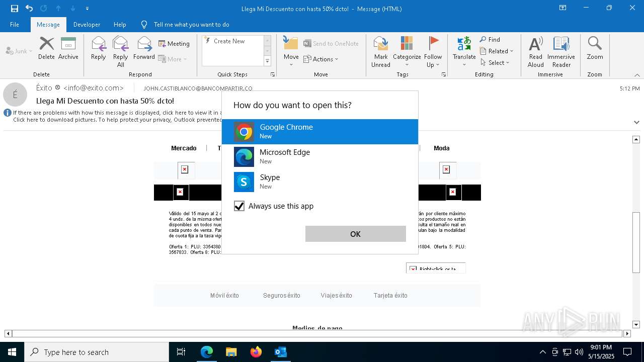Forward the email
This screenshot has height=362, width=644.
click(x=144, y=49)
